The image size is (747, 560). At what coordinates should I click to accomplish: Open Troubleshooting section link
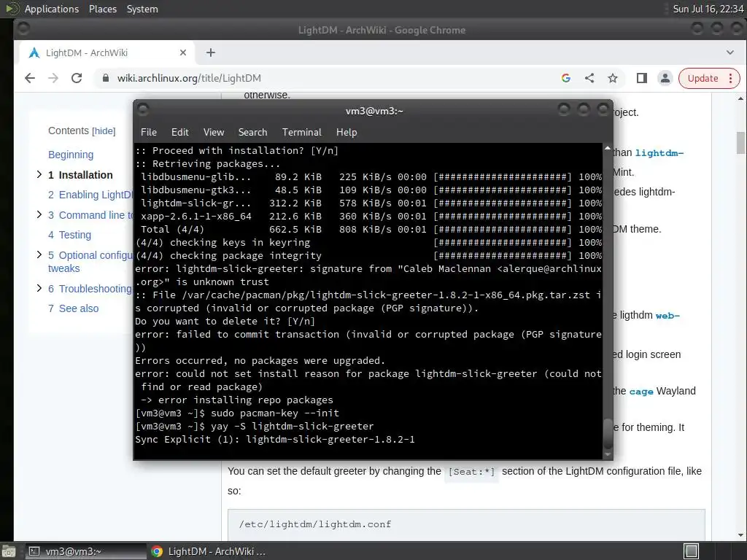click(90, 289)
